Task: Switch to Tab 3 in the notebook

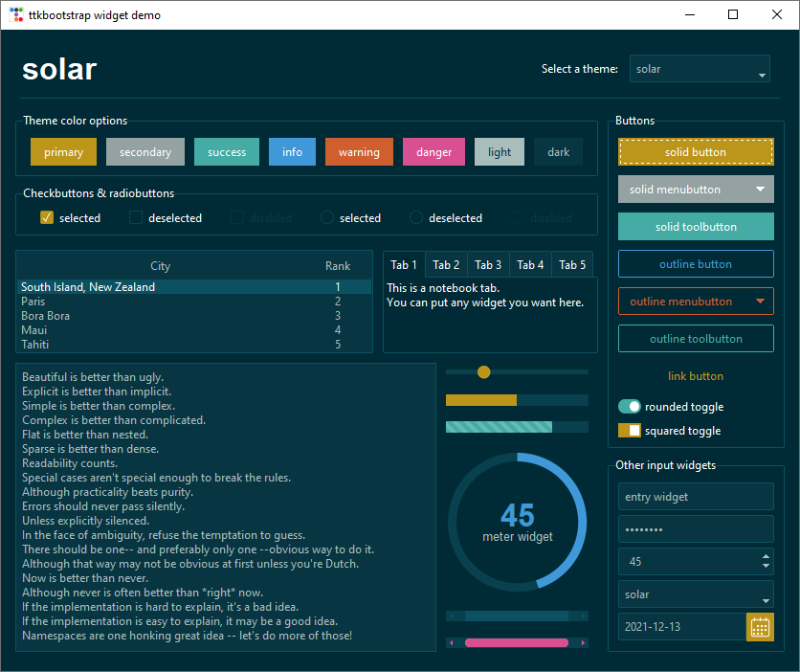Action: (x=488, y=264)
